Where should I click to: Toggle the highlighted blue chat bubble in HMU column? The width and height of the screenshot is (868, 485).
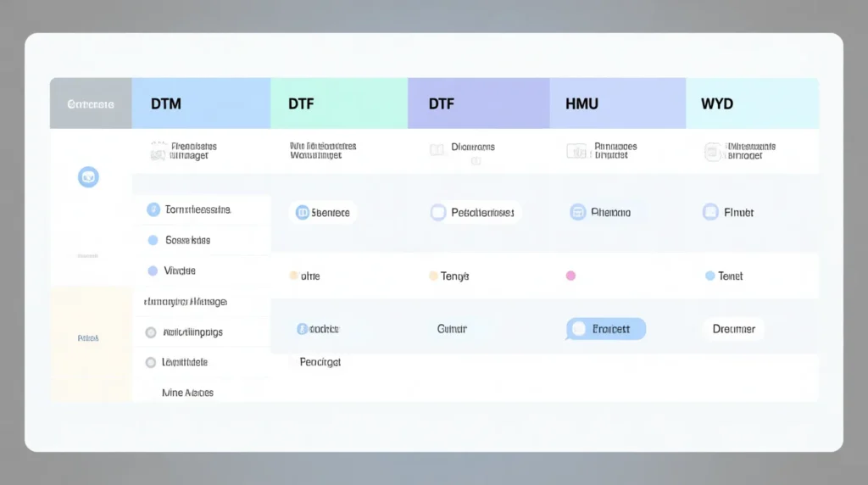(x=605, y=329)
